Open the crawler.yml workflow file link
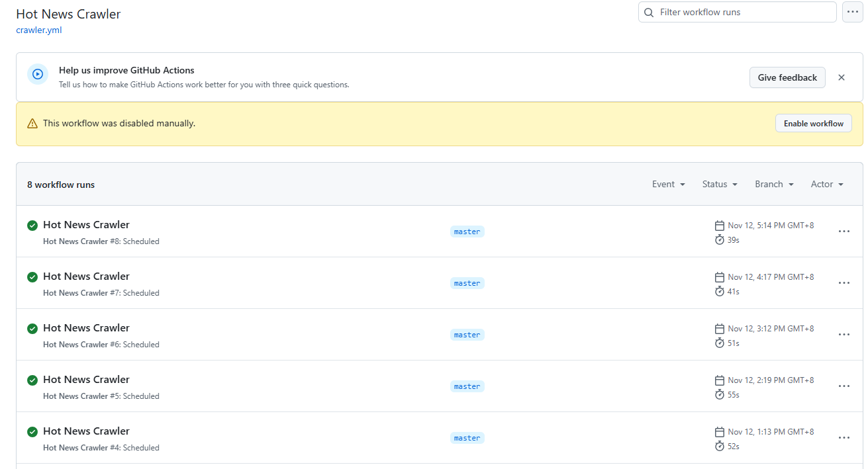This screenshot has height=469, width=868. pyautogui.click(x=39, y=30)
